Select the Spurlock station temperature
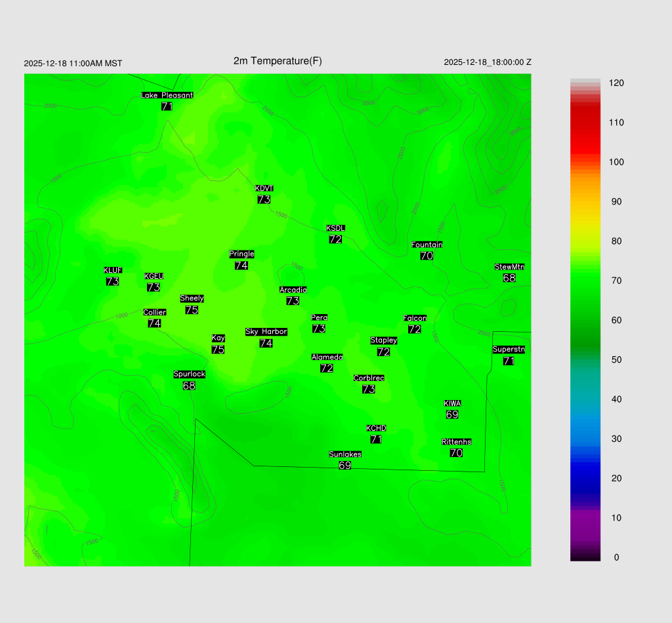This screenshot has width=672, height=623. coord(189,386)
